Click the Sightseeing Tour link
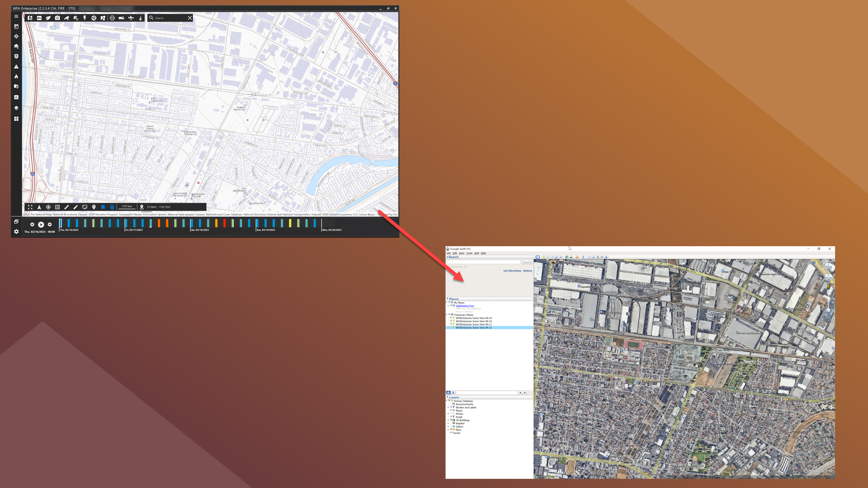Viewport: 868px width, 488px height. (465, 306)
